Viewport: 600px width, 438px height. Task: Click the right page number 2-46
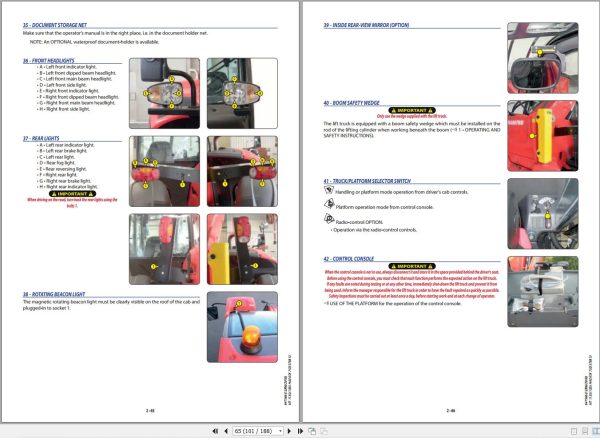451,410
